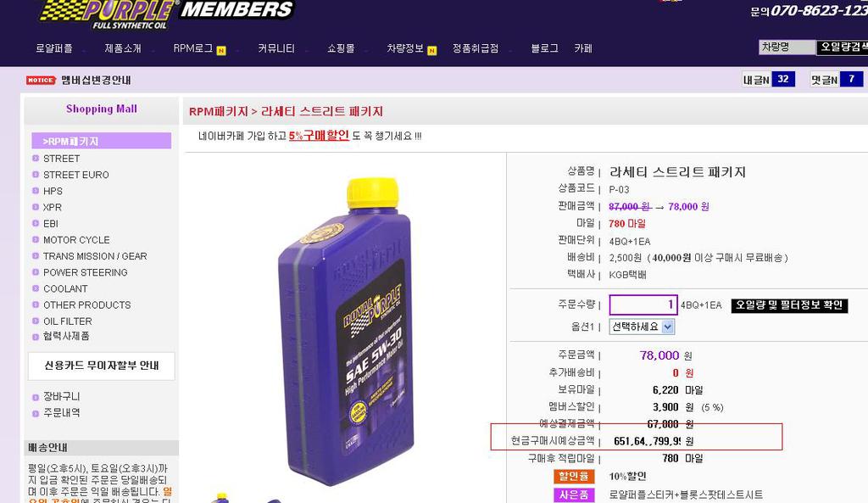Click the orange 할인율 badge
The image size is (868, 503).
click(574, 477)
